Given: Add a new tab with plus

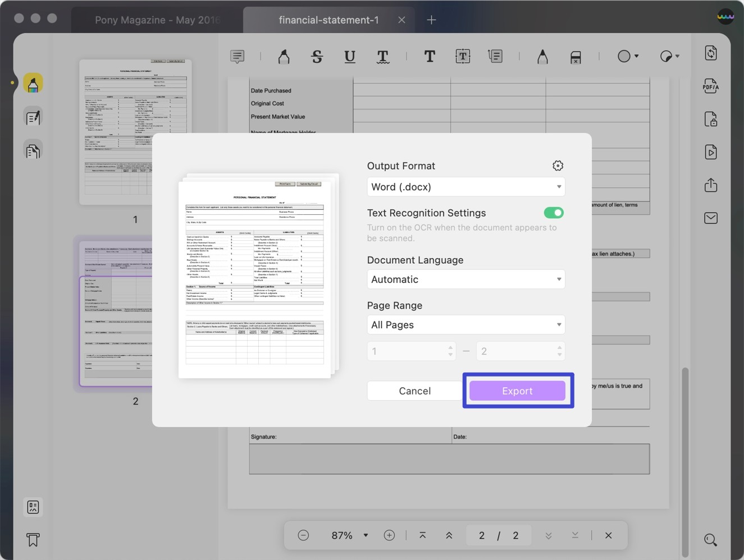Looking at the screenshot, I should pyautogui.click(x=431, y=20).
